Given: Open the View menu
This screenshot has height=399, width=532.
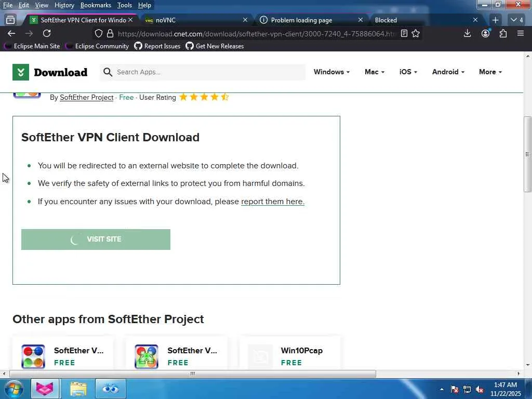Looking at the screenshot, I should click(x=42, y=5).
